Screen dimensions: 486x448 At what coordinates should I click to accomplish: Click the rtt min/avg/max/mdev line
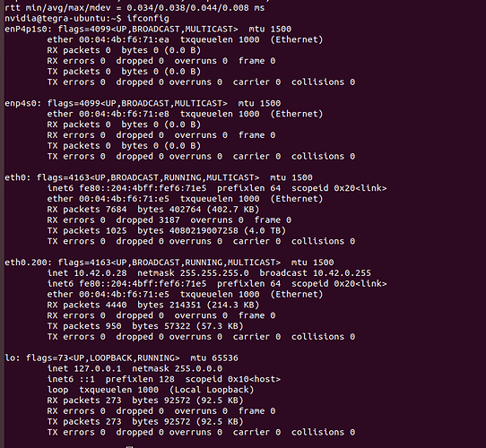(135, 8)
